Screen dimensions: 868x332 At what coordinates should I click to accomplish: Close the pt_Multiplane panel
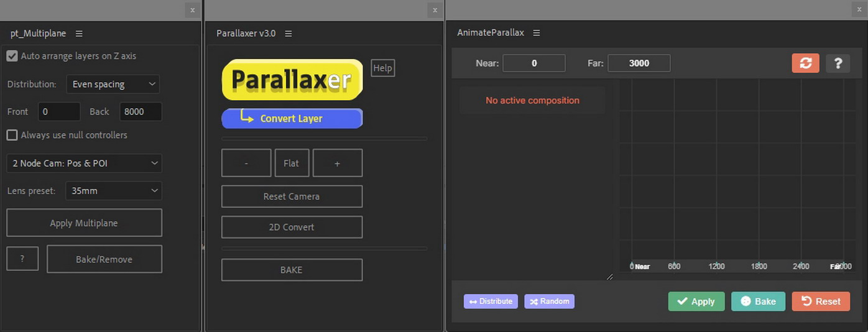pyautogui.click(x=192, y=10)
